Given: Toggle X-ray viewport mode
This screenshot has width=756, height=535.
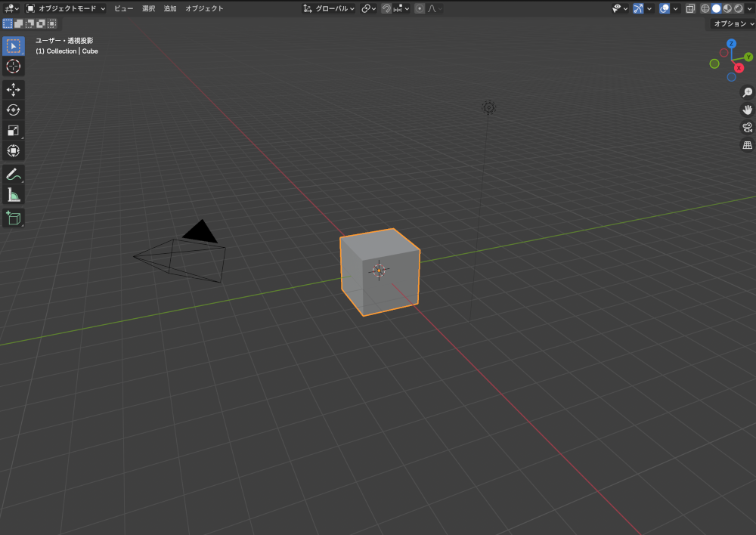Looking at the screenshot, I should pos(689,8).
